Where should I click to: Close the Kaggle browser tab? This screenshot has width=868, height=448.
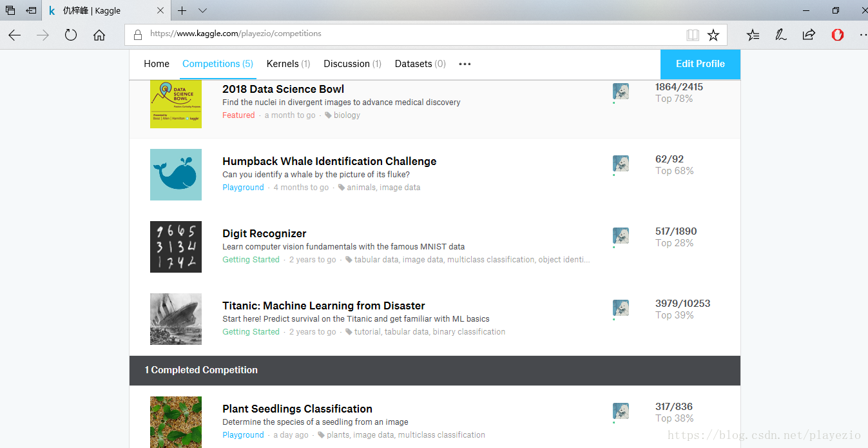pos(161,10)
